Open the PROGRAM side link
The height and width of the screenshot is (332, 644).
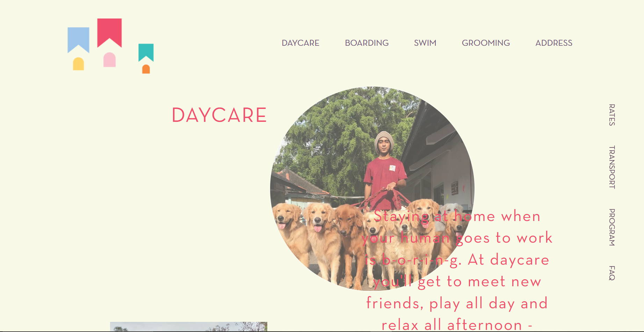[612, 227]
